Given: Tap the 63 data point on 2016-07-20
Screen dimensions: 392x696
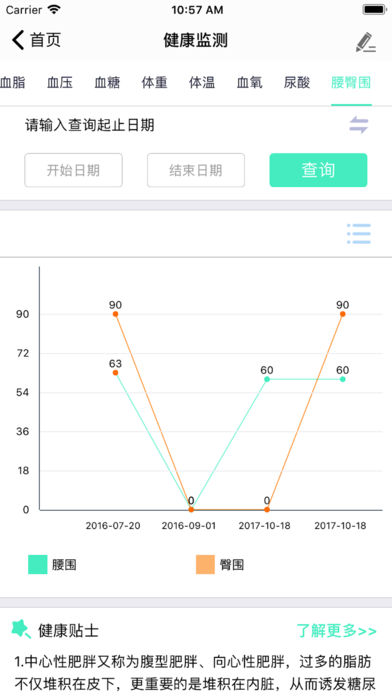Looking at the screenshot, I should pyautogui.click(x=115, y=372).
